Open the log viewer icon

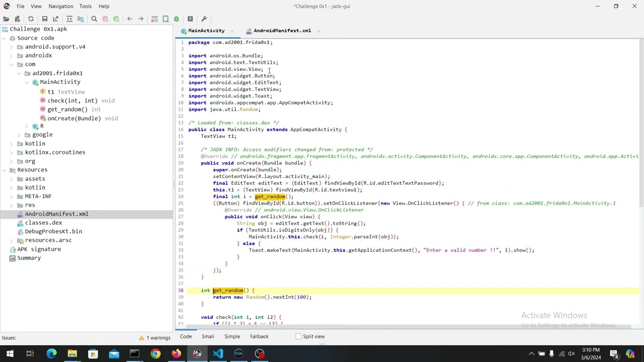190,19
